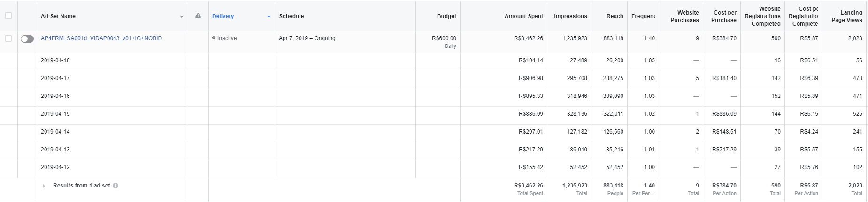Viewport: 868px width, 202px height.
Task: Click the Delivery sort arrow icon
Action: coord(269,16)
